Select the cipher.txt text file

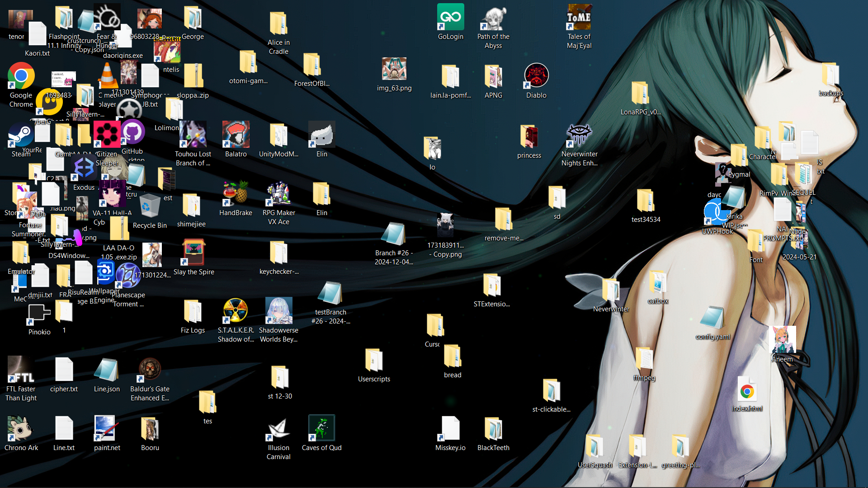tap(64, 370)
